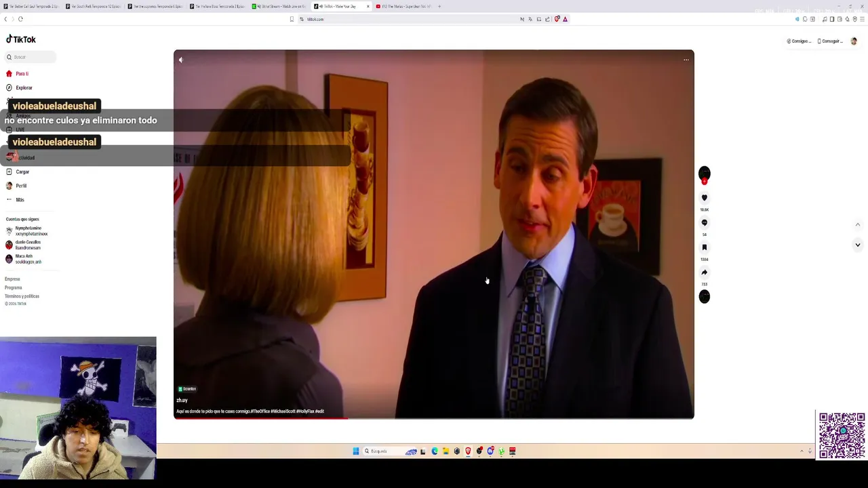Click the spinning music disc icon
The height and width of the screenshot is (488, 868).
pos(705,296)
